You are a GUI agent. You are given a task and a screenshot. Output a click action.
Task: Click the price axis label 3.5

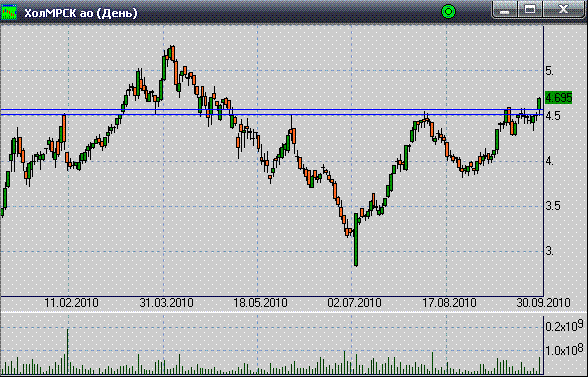tap(553, 206)
